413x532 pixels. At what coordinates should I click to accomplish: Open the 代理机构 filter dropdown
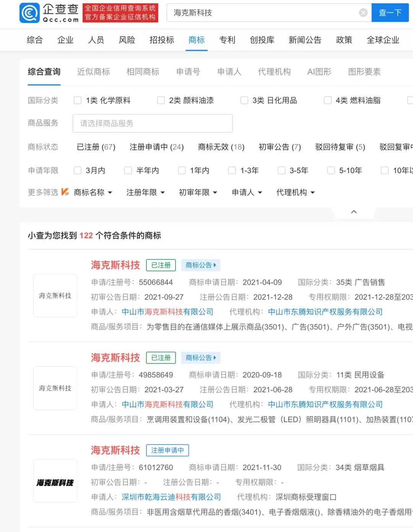[x=295, y=192]
